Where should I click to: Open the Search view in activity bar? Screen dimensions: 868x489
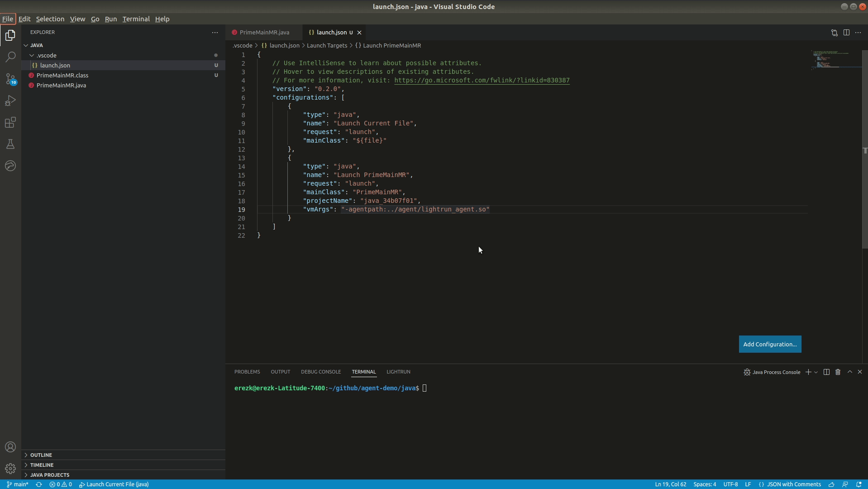10,57
